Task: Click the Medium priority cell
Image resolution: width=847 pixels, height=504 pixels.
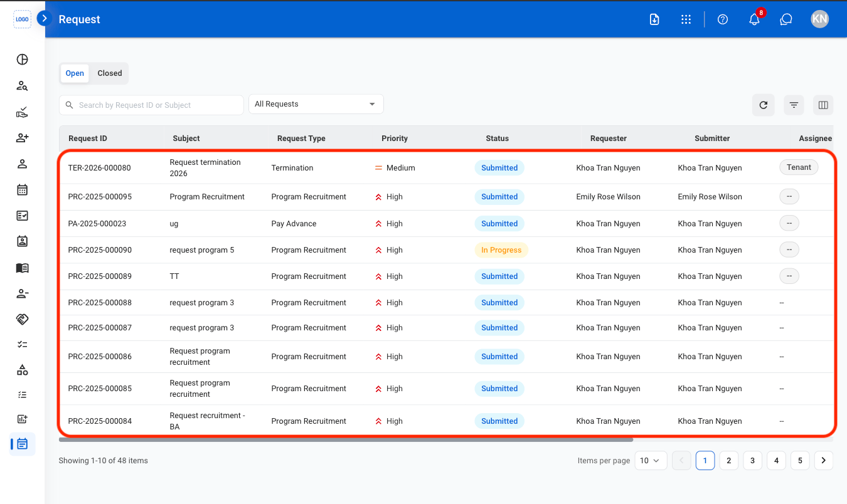Action: click(395, 168)
